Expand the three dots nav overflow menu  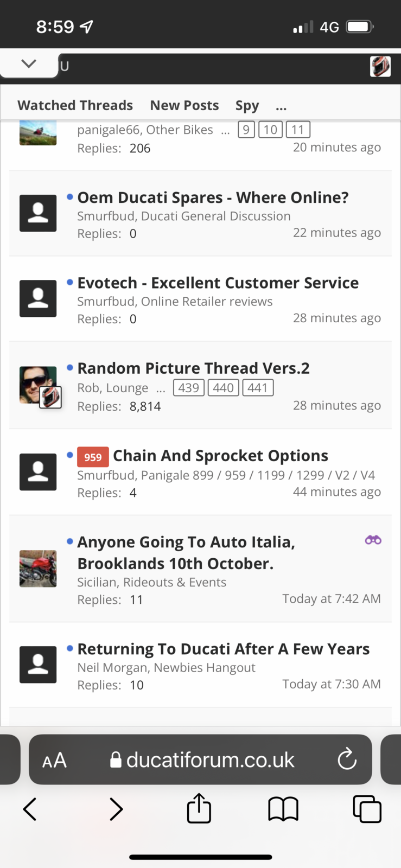[x=281, y=106]
